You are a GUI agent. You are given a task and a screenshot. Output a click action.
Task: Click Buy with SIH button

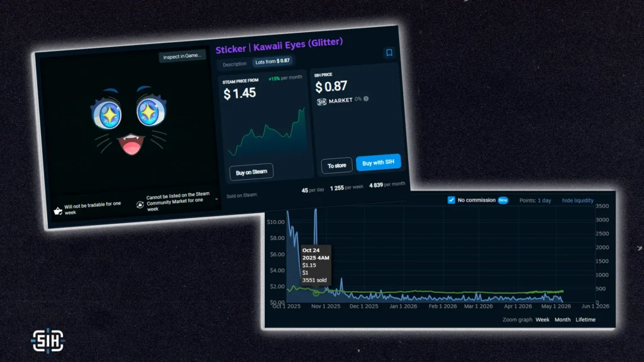[378, 163]
